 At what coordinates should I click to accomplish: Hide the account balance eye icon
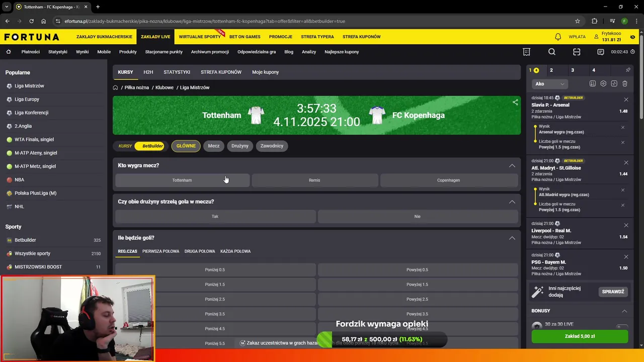coord(632,37)
